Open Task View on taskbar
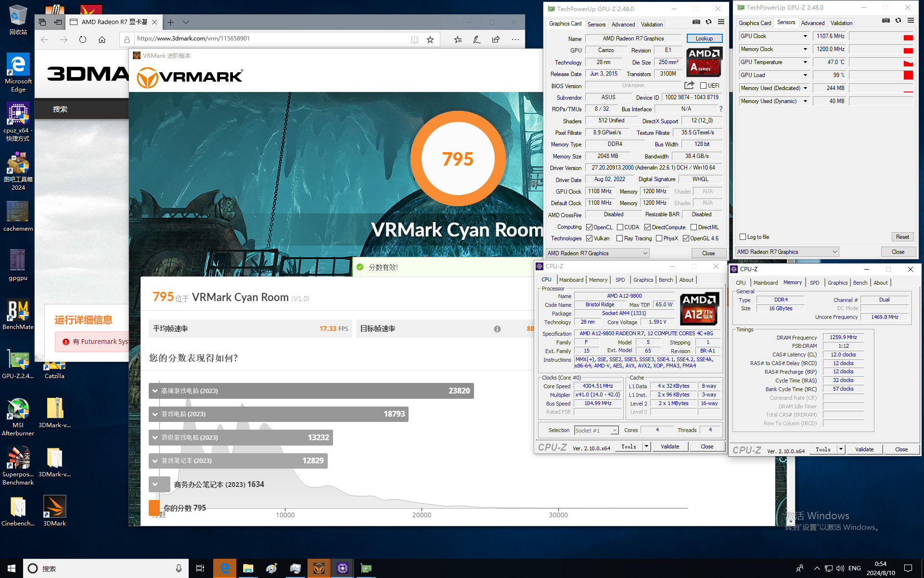924x578 pixels. (200, 568)
